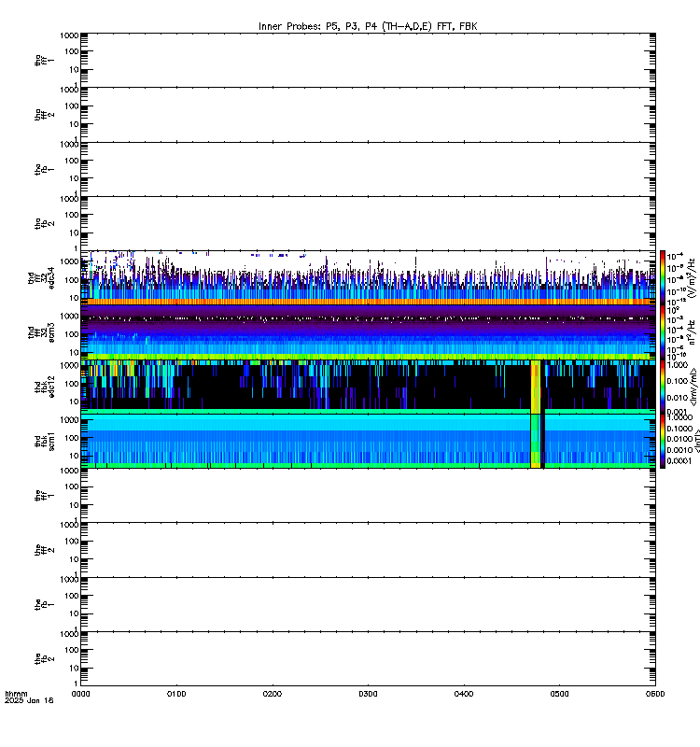The width and height of the screenshot is (700, 747).
Task: Click the '100' tick of the edc34 panel
Action: click(x=72, y=280)
